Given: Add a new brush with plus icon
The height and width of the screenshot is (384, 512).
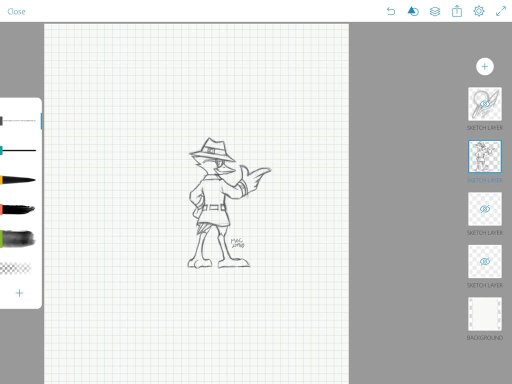Looking at the screenshot, I should 19,293.
